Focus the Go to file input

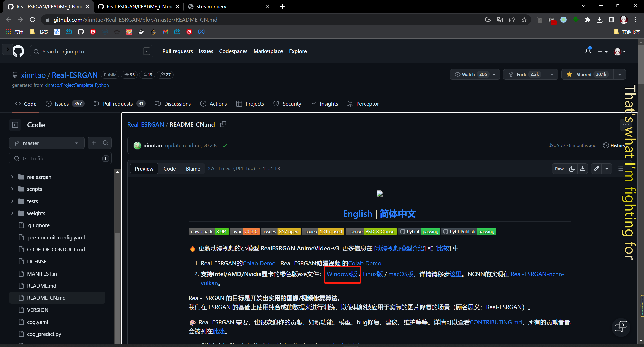[60, 158]
